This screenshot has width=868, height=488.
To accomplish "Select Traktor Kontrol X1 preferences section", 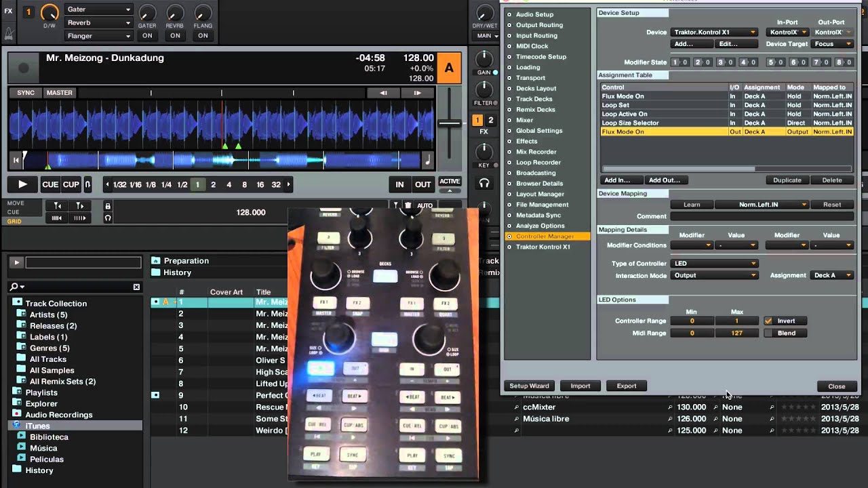I will pos(542,247).
